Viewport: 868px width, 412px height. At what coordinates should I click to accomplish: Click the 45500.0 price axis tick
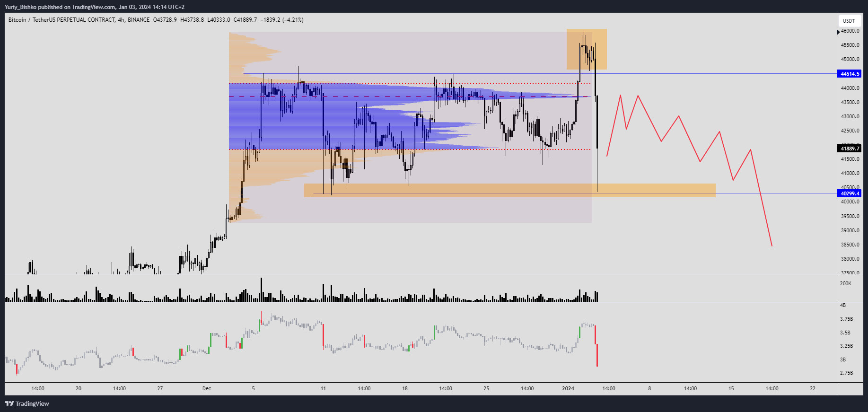click(x=850, y=45)
